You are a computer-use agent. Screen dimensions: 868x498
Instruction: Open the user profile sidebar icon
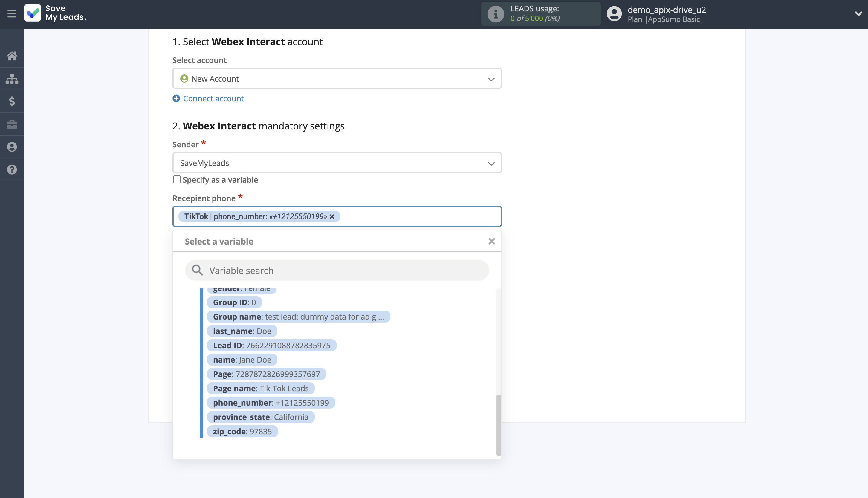click(x=12, y=147)
